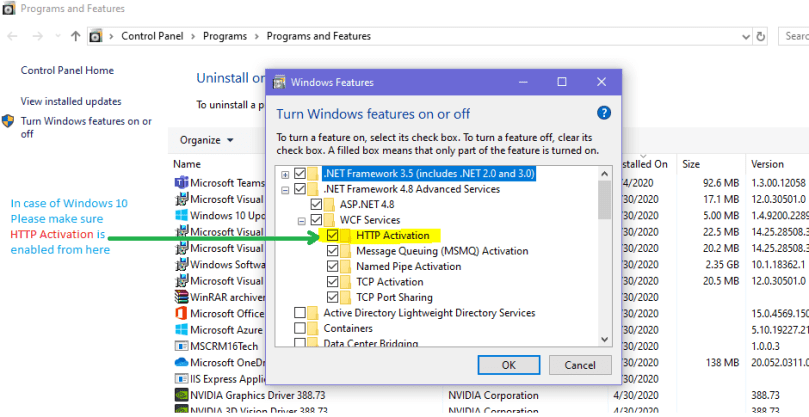Open the View installed updates link

(71, 101)
